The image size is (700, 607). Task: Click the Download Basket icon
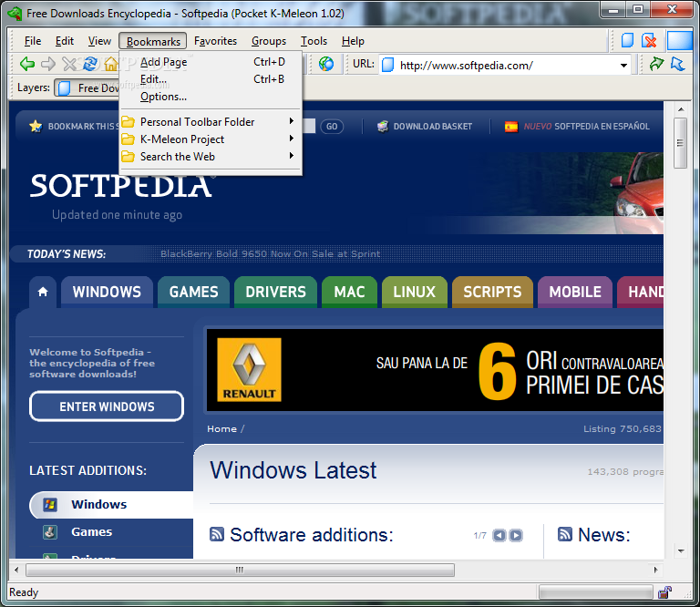(383, 127)
